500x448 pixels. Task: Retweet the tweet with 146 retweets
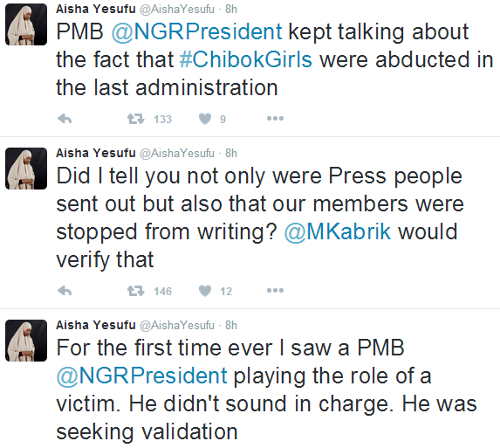click(x=136, y=291)
